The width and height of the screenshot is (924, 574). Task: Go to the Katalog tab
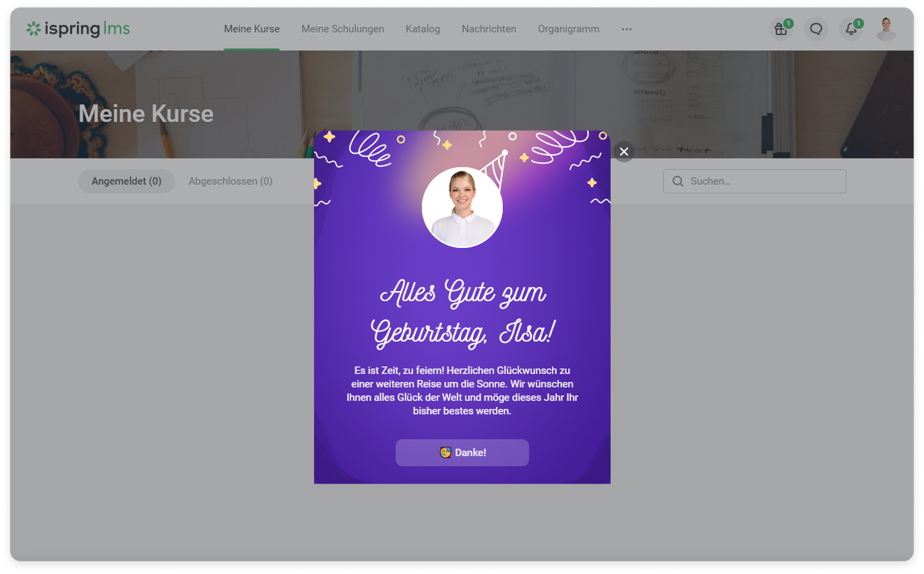click(x=423, y=29)
